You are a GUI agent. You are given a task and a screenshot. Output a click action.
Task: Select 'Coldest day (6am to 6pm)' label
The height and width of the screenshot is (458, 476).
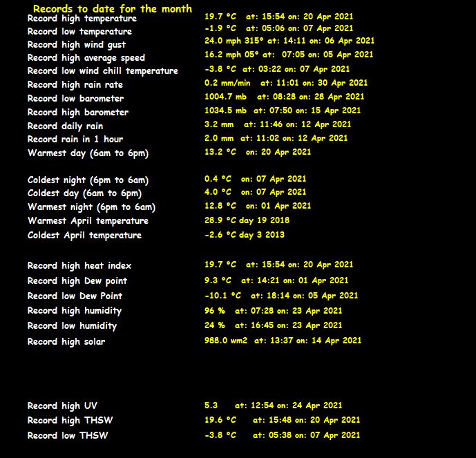coord(85,193)
